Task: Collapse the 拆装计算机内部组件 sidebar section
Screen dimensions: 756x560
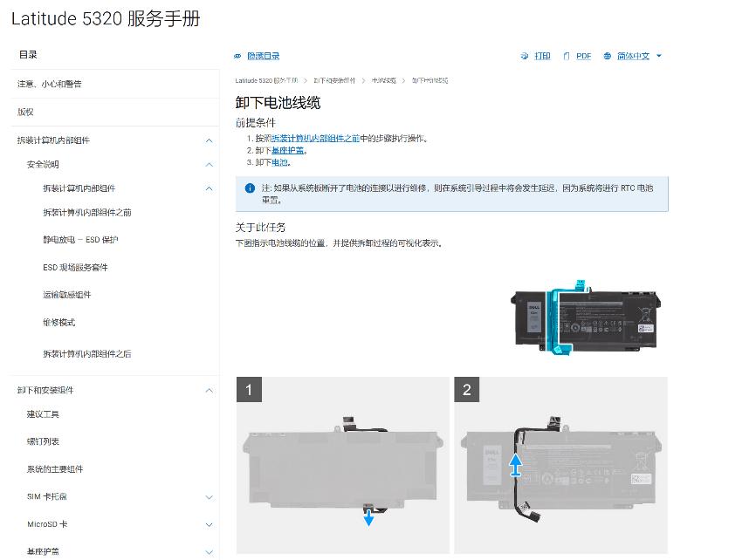Action: 209,140
